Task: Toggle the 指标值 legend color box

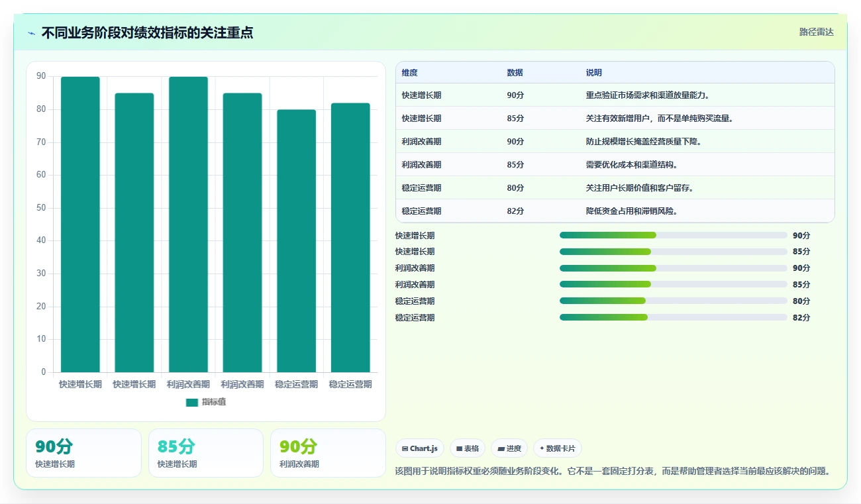Action: tap(192, 402)
